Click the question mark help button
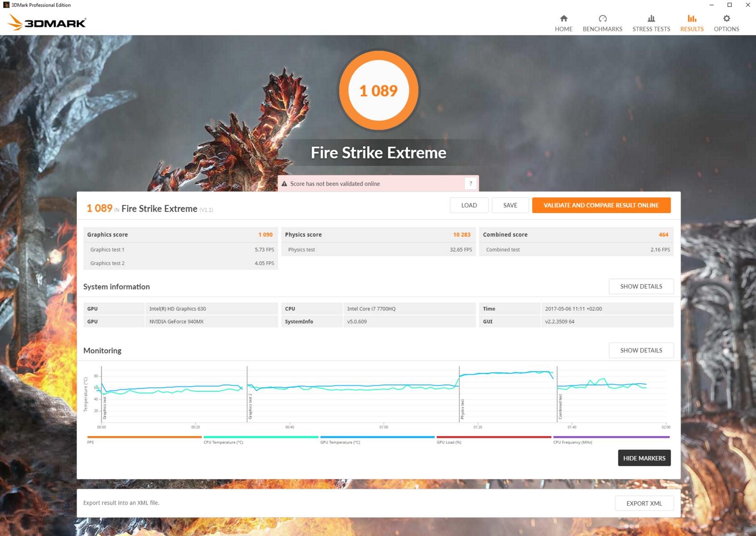 (471, 184)
